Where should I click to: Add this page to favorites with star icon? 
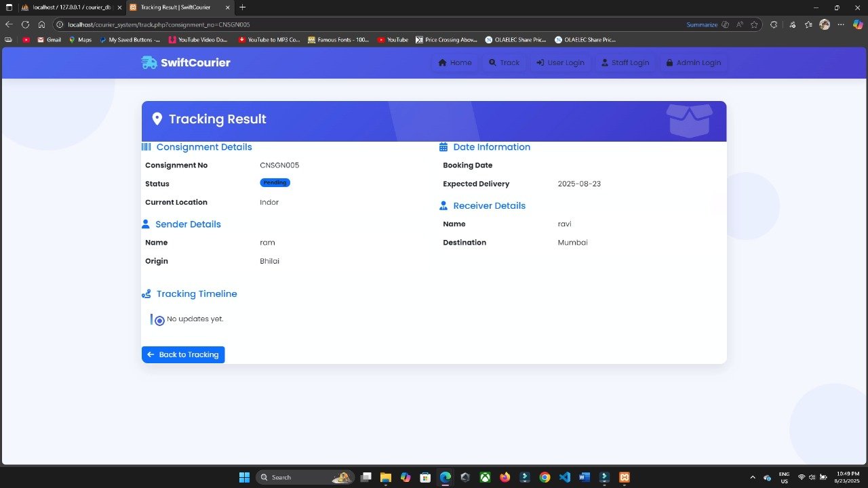[x=754, y=24]
